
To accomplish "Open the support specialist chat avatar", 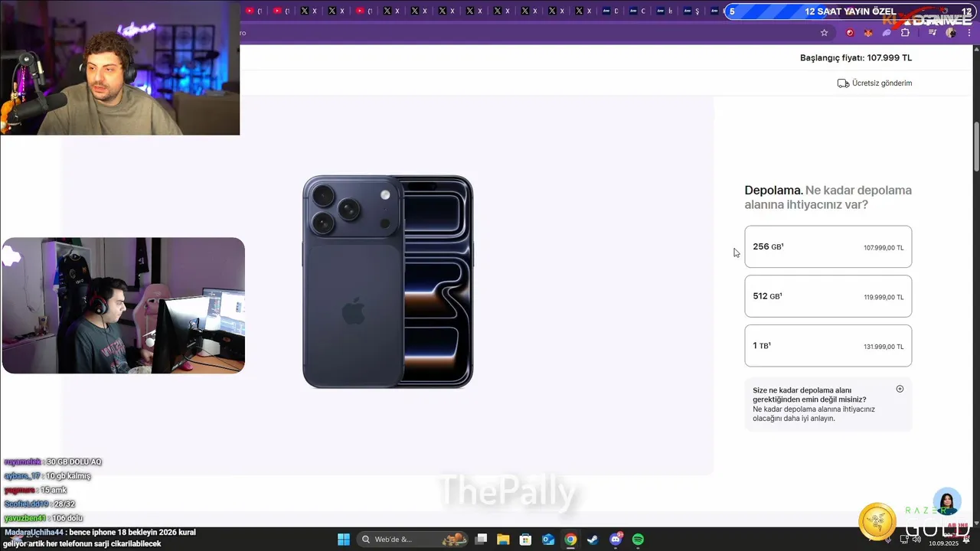I will coord(947,502).
